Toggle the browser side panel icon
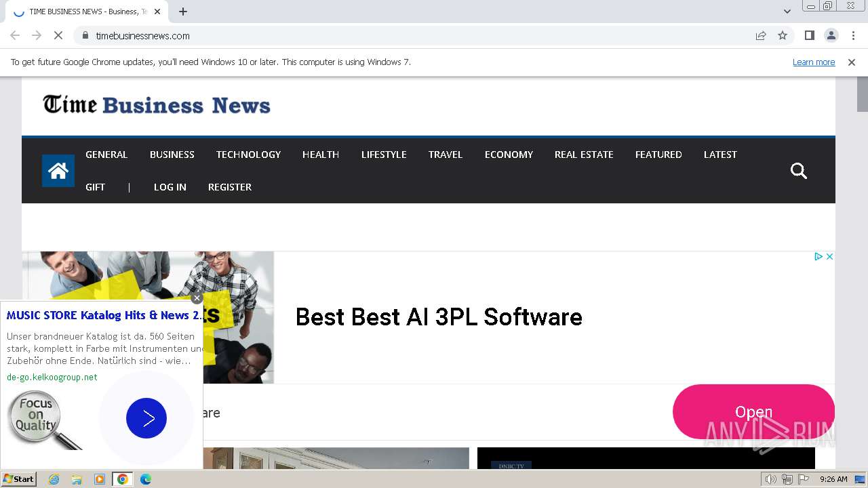This screenshot has width=868, height=488. click(809, 35)
